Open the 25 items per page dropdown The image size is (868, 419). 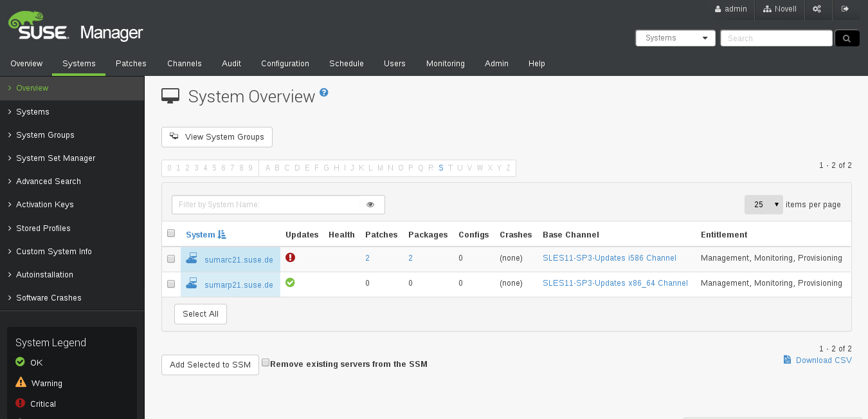click(x=763, y=205)
